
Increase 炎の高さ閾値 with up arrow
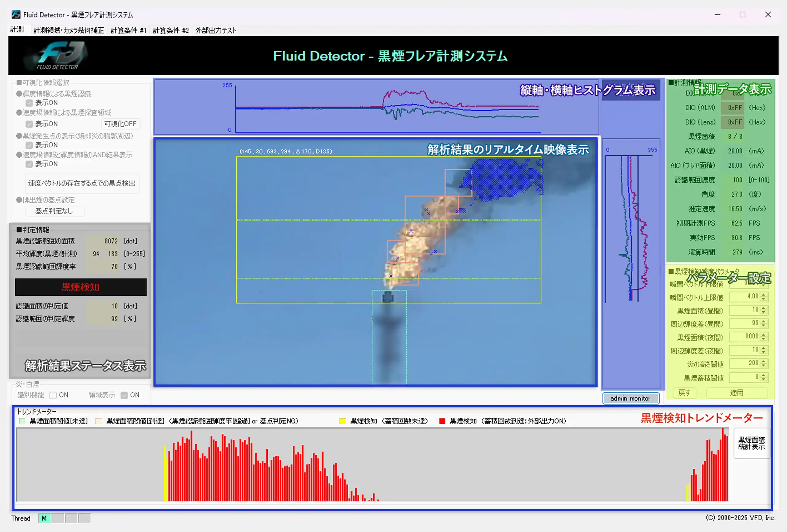763,361
